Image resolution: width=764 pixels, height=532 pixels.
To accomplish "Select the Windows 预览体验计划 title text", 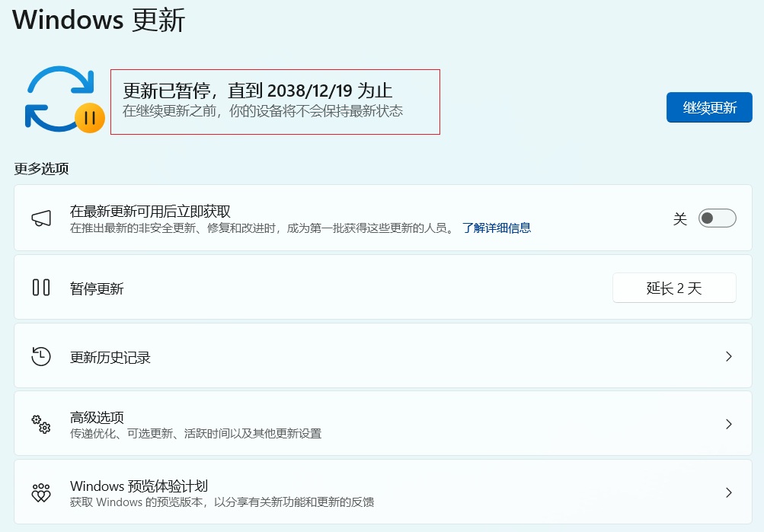I will [139, 486].
